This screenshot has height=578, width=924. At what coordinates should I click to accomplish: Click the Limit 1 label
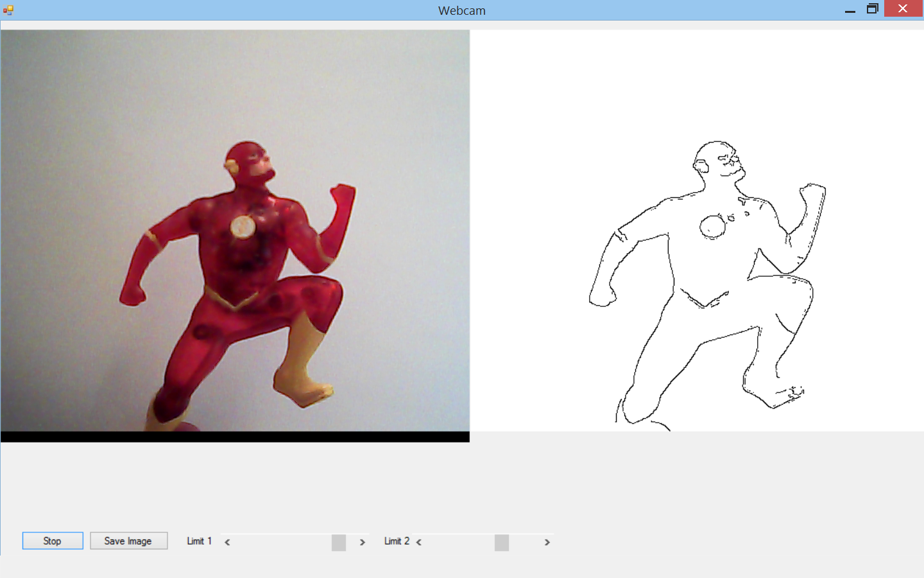pyautogui.click(x=199, y=541)
